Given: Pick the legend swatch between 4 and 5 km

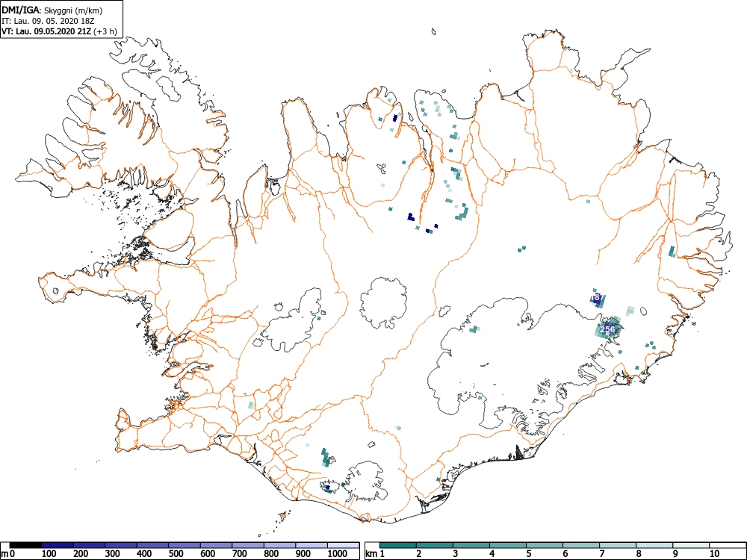Looking at the screenshot, I should [508, 545].
